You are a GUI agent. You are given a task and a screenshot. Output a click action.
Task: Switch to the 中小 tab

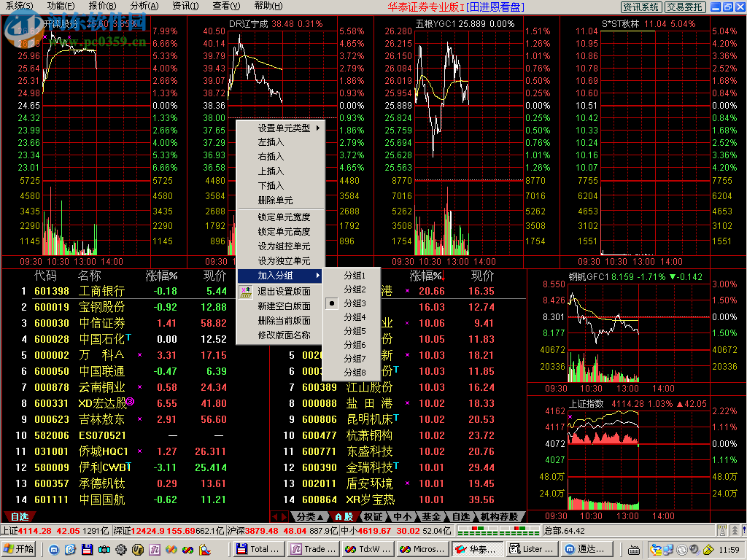click(403, 517)
